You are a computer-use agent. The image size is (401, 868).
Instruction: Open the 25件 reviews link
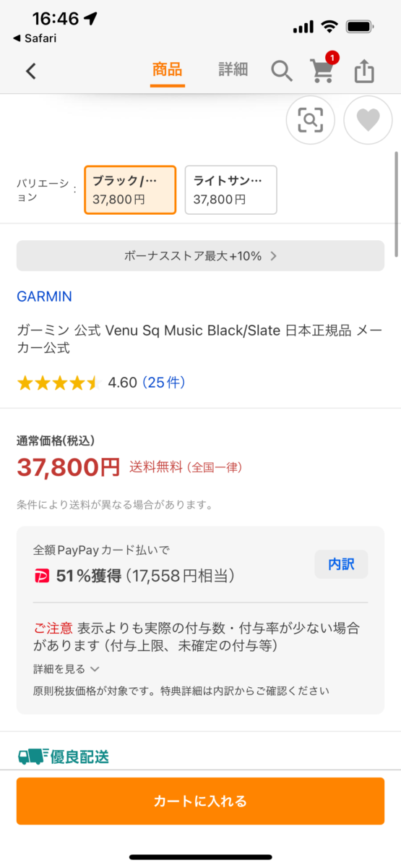pyautogui.click(x=163, y=383)
